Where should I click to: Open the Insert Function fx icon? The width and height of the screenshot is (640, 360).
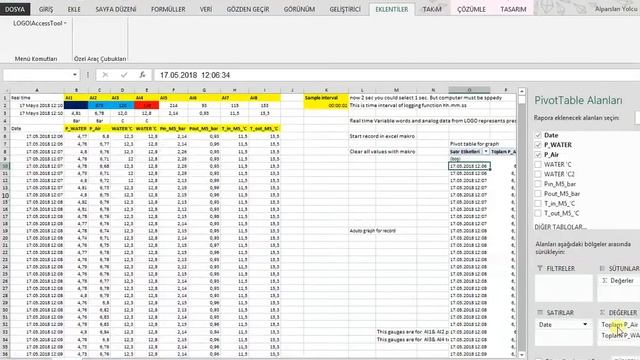pos(142,75)
